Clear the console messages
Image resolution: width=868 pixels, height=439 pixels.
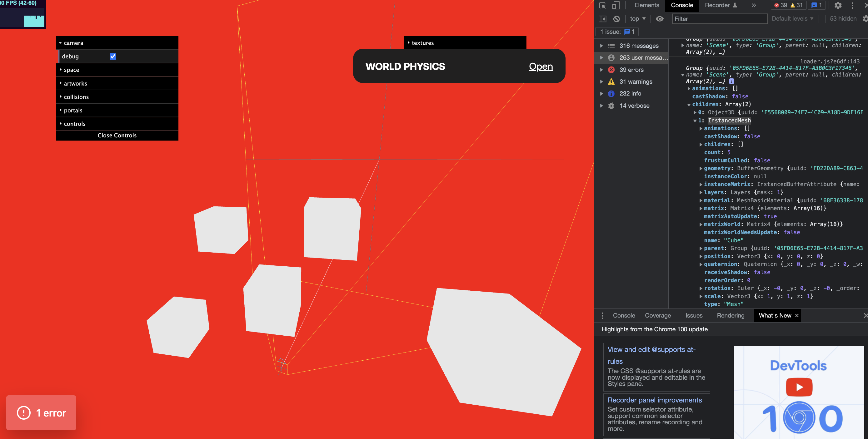[617, 19]
